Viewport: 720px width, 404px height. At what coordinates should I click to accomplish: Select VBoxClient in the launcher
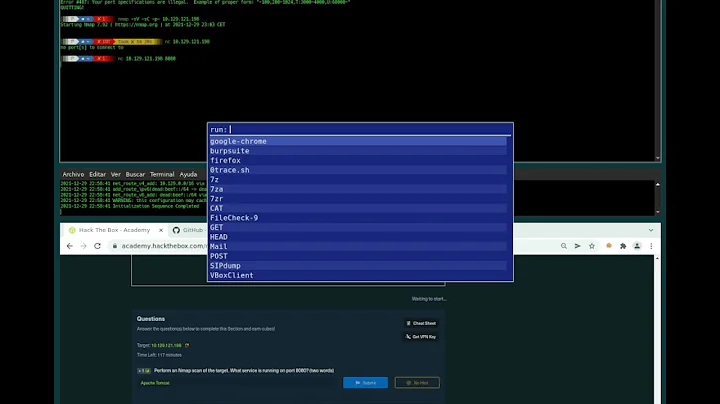pos(358,275)
